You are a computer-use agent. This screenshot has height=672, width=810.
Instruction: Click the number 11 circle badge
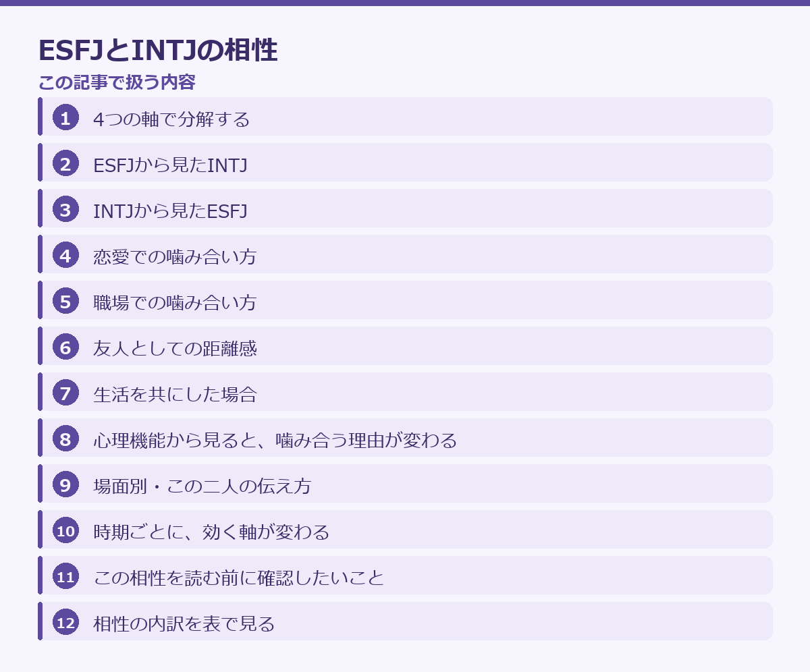click(65, 577)
